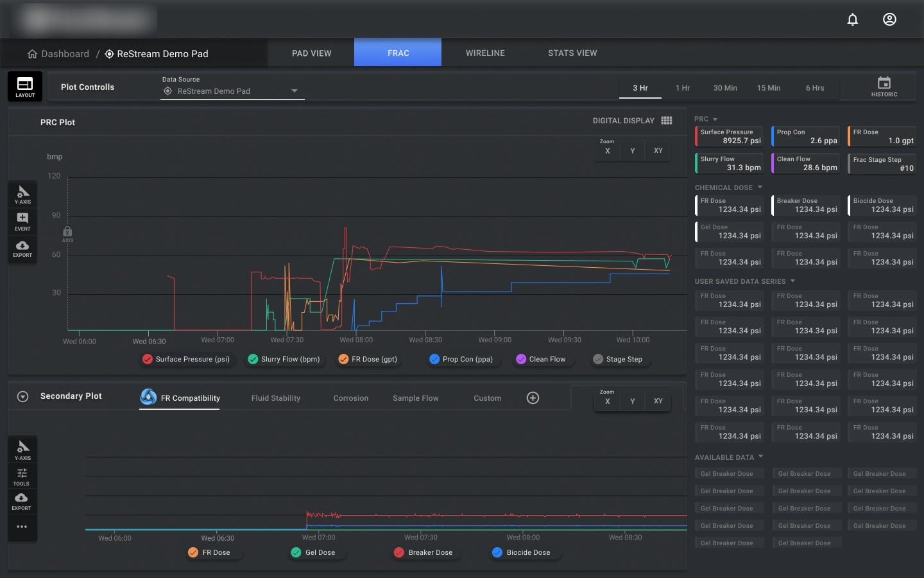Open the Stats View tab
Image resolution: width=924 pixels, height=578 pixels.
572,53
